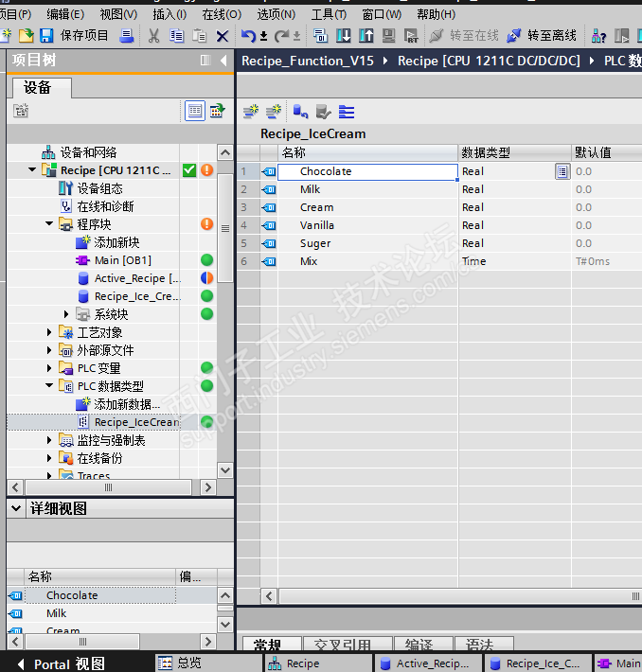This screenshot has height=672, width=642.
Task: Click the Active_Recip... editor tab in taskbar
Action: [428, 663]
